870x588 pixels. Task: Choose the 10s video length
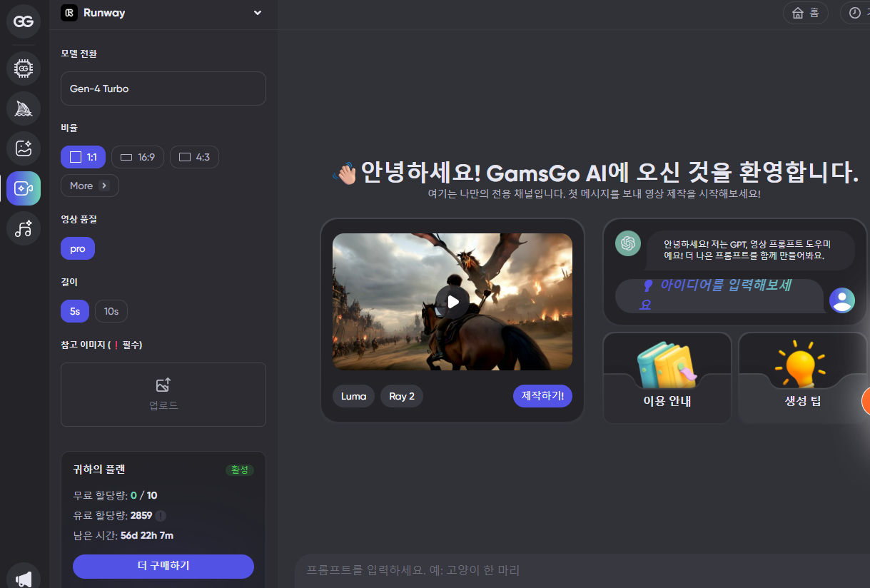pos(111,311)
